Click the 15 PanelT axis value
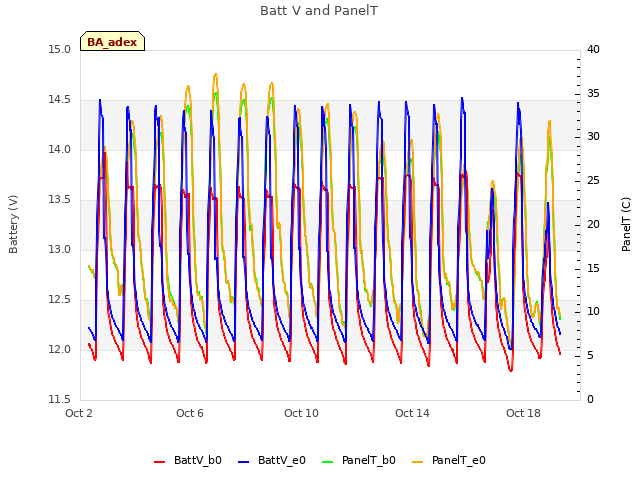640x480 pixels. click(593, 269)
